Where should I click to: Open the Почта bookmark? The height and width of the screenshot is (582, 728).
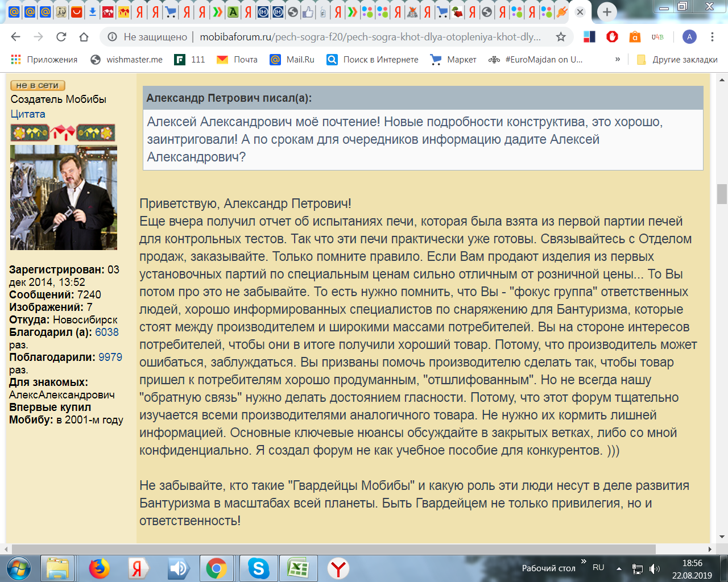[x=237, y=59]
